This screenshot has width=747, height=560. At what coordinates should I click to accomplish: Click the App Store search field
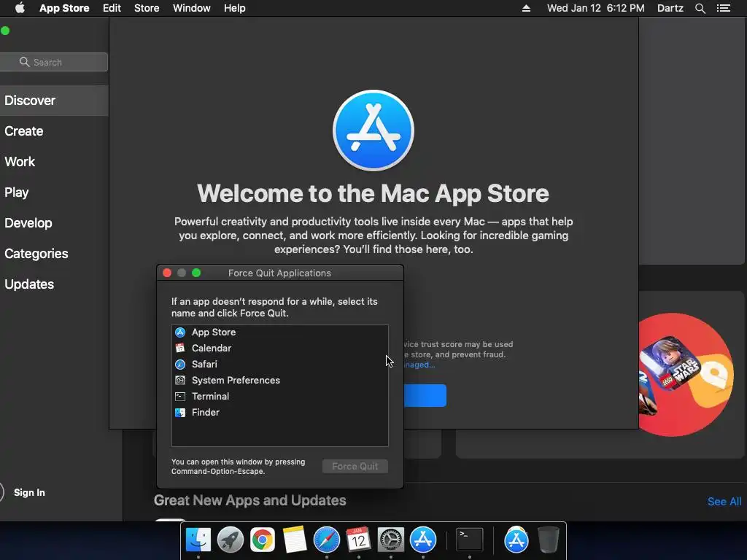(x=54, y=62)
